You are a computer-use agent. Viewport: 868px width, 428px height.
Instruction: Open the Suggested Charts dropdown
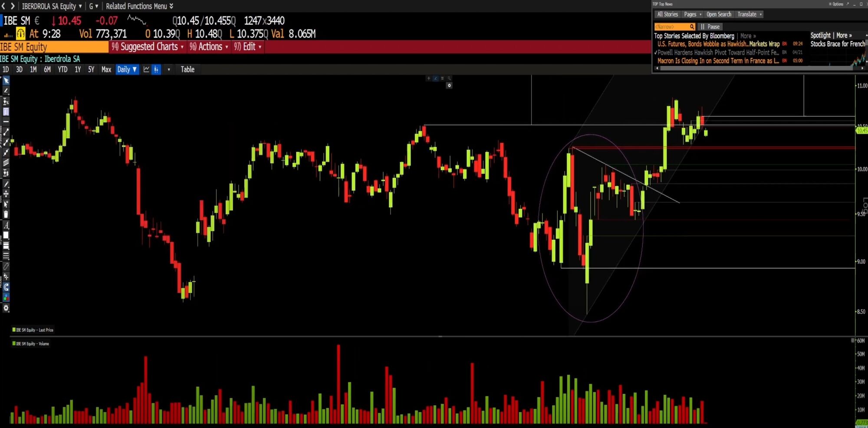tap(148, 47)
